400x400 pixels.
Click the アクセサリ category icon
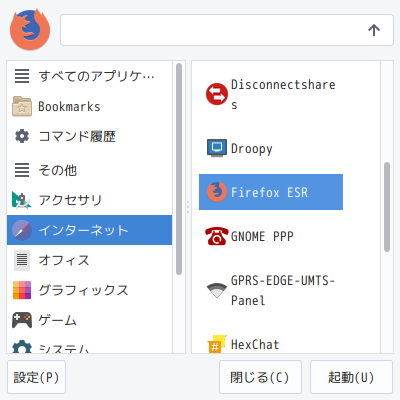point(22,200)
